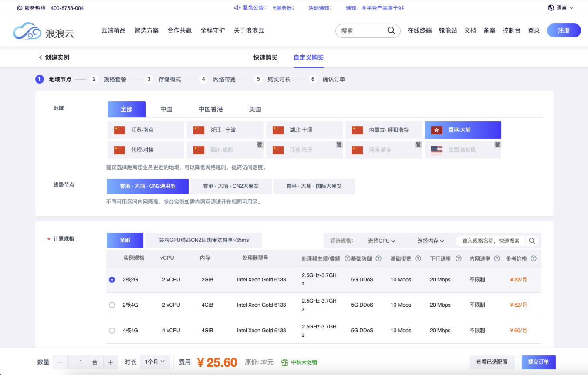588x375 pixels.
Task: Click the spec-name search magnifier icon
Action: tap(532, 241)
